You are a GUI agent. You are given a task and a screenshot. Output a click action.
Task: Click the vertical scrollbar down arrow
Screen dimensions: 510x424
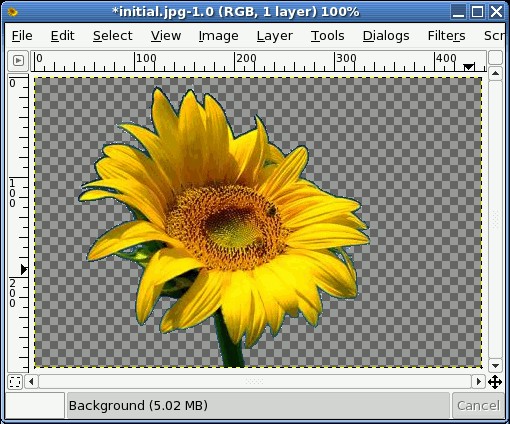(495, 366)
